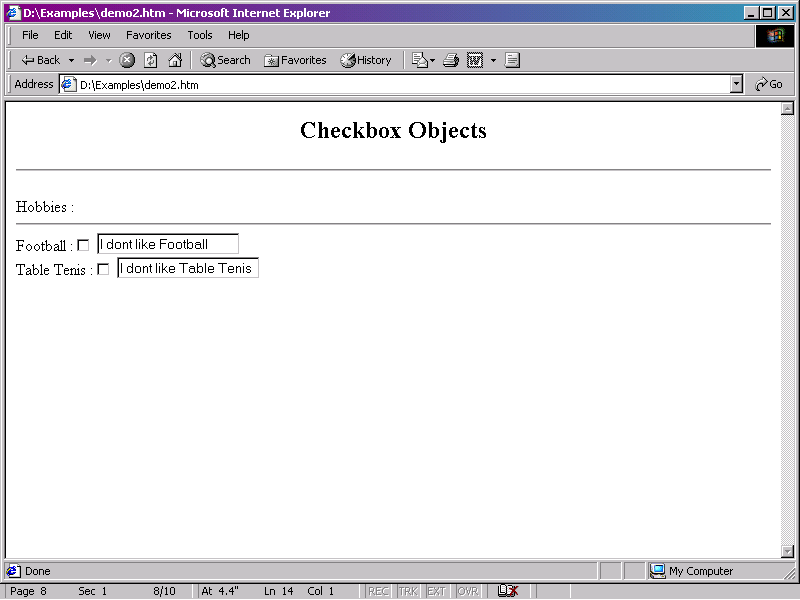The width and height of the screenshot is (800, 600).
Task: Expand the Address bar dropdown
Action: [x=736, y=85]
